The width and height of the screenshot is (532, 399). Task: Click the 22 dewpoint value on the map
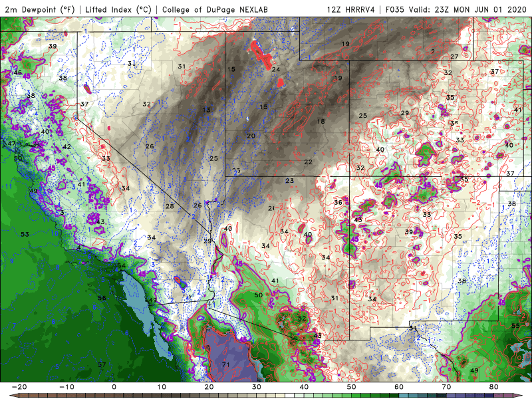coord(308,162)
